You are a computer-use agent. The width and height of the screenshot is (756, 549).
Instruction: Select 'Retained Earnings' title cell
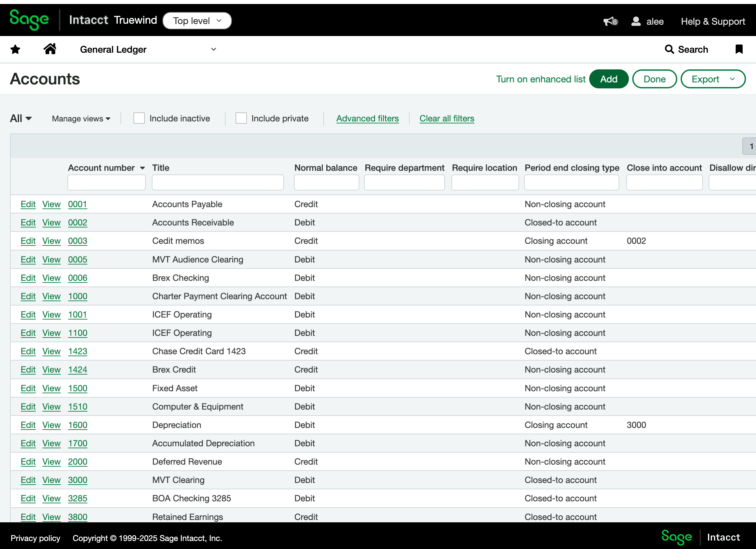187,517
